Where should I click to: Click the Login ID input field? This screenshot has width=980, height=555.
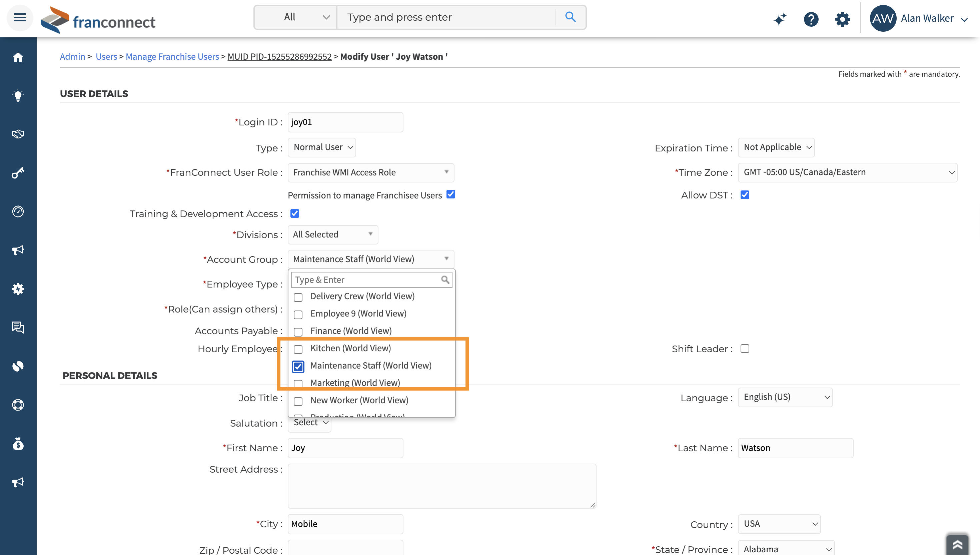[x=345, y=122]
